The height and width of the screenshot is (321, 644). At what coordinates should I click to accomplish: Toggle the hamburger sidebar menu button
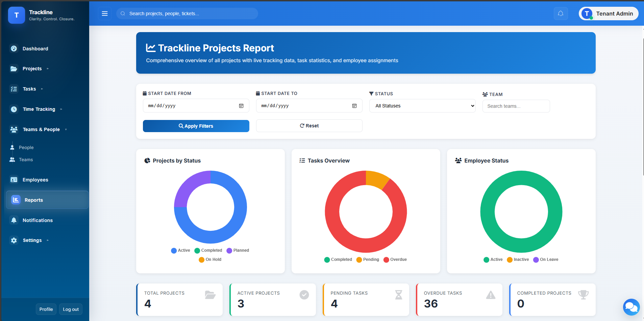point(105,14)
